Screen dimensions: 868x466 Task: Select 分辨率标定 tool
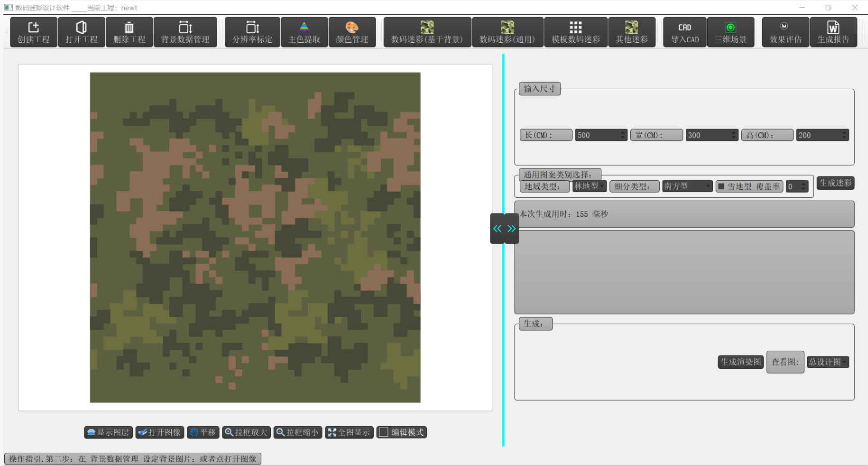pos(252,32)
